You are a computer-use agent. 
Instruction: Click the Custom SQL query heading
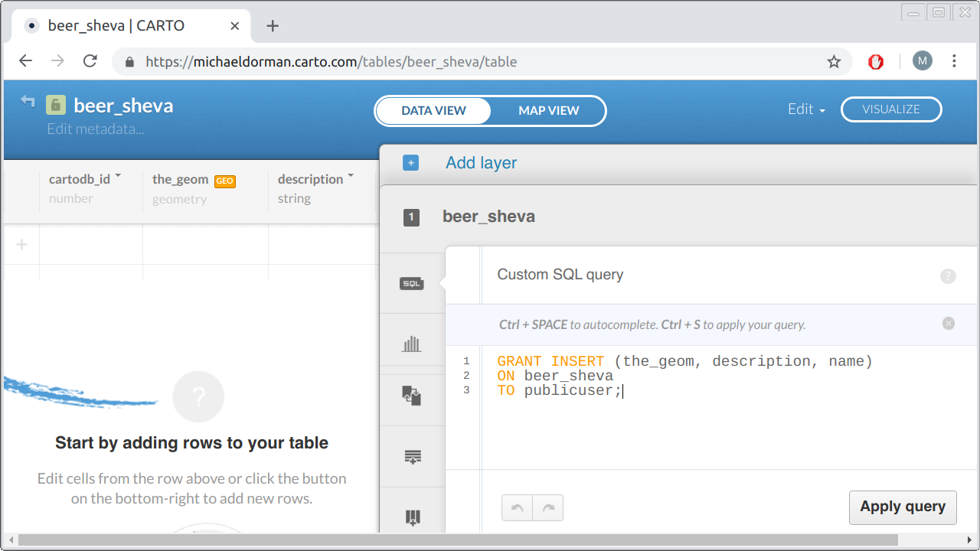(560, 275)
